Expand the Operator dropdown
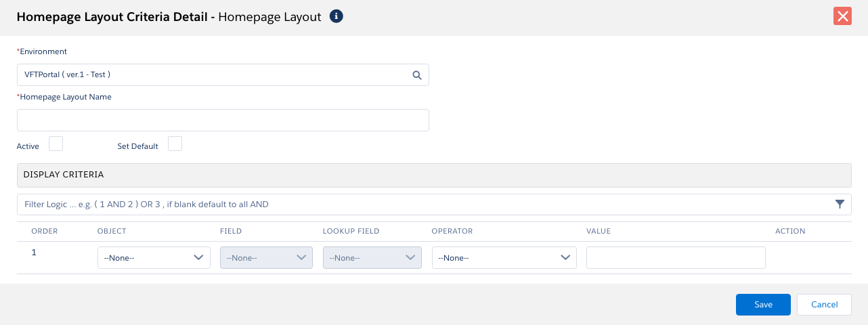Image resolution: width=868 pixels, height=325 pixels. tap(504, 258)
